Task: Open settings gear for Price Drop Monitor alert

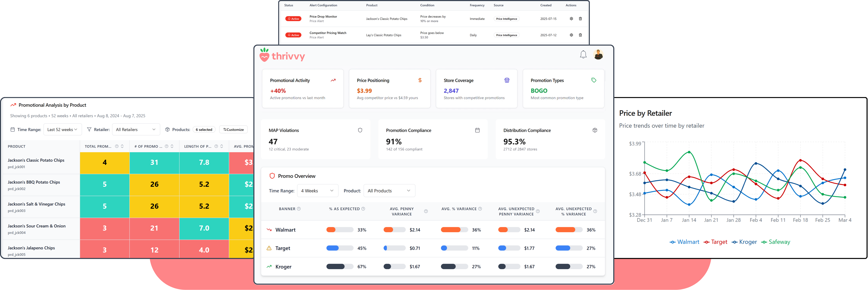Action: (571, 19)
